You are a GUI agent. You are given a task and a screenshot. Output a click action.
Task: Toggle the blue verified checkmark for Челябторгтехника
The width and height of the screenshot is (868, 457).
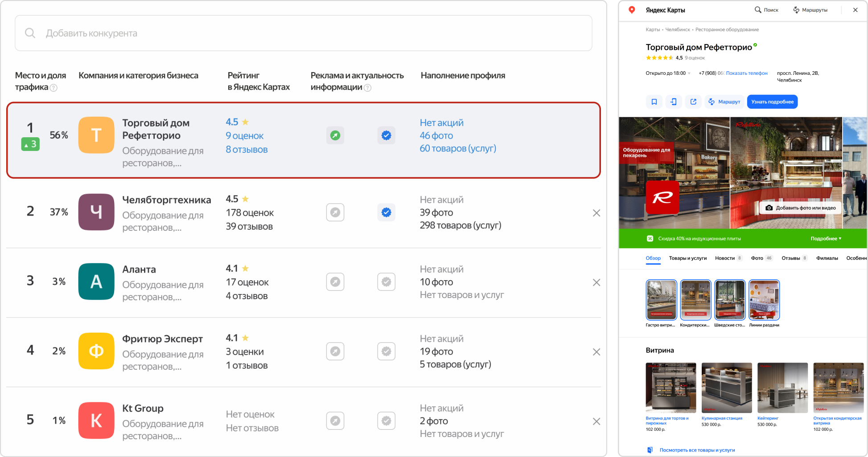(386, 212)
